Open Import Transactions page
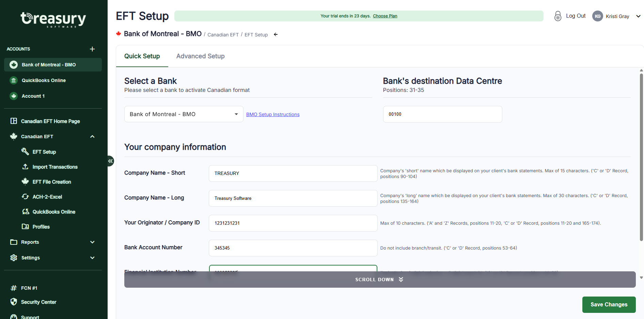The width and height of the screenshot is (644, 319). (55, 167)
